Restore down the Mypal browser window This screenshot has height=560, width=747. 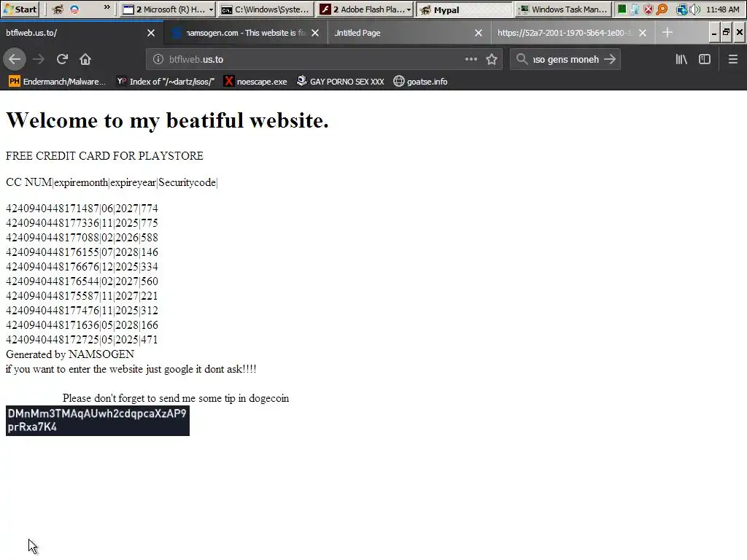[x=726, y=32]
